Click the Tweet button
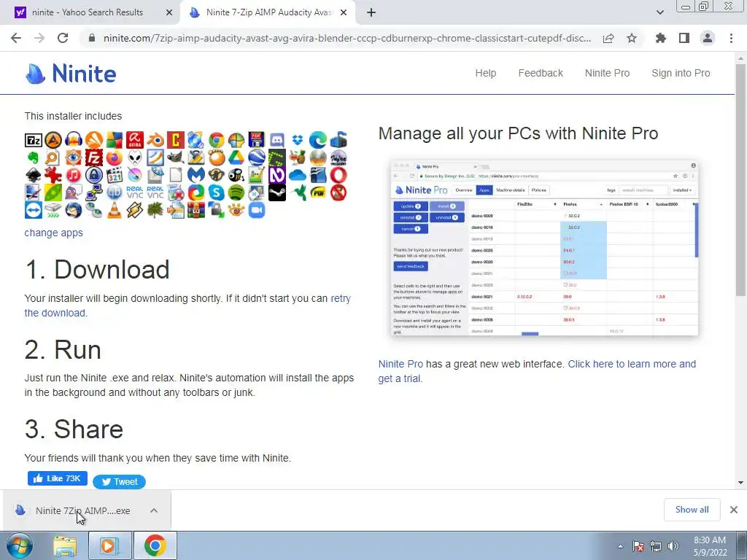747x560 pixels. (x=119, y=482)
